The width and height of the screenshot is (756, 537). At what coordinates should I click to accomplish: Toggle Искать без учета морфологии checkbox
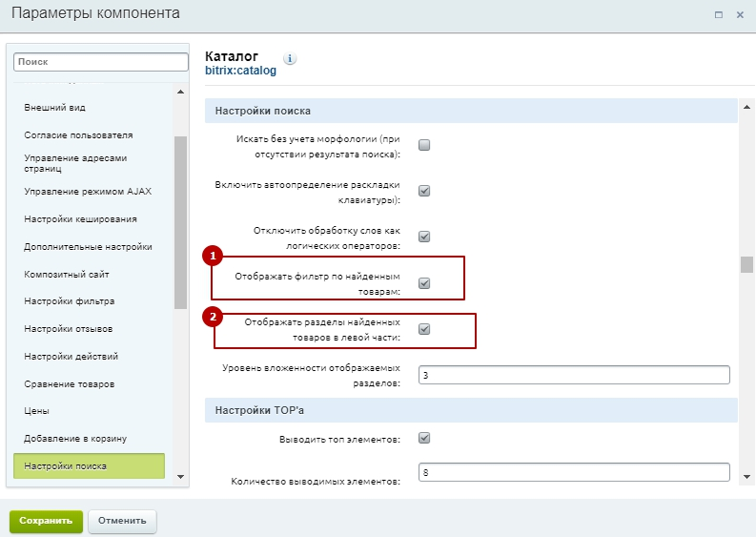tap(424, 145)
